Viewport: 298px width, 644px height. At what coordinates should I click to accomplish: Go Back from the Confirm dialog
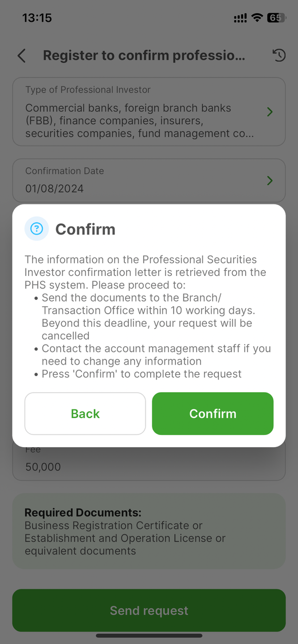85,413
